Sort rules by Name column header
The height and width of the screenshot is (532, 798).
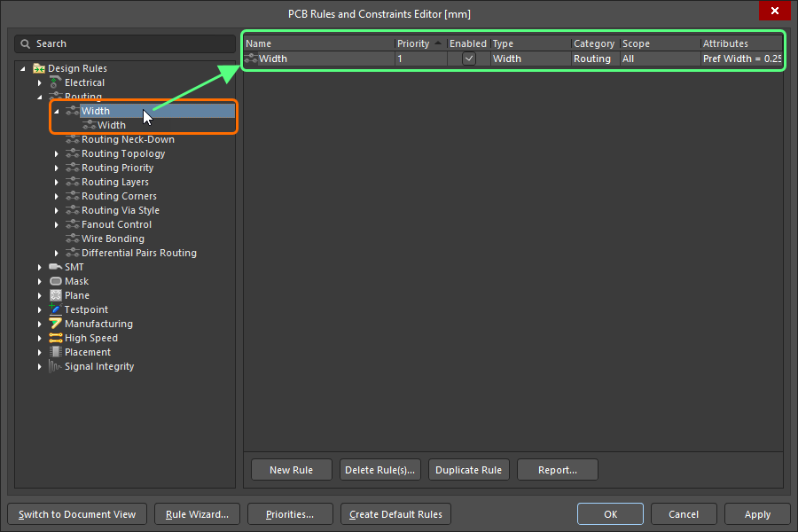[x=319, y=43]
